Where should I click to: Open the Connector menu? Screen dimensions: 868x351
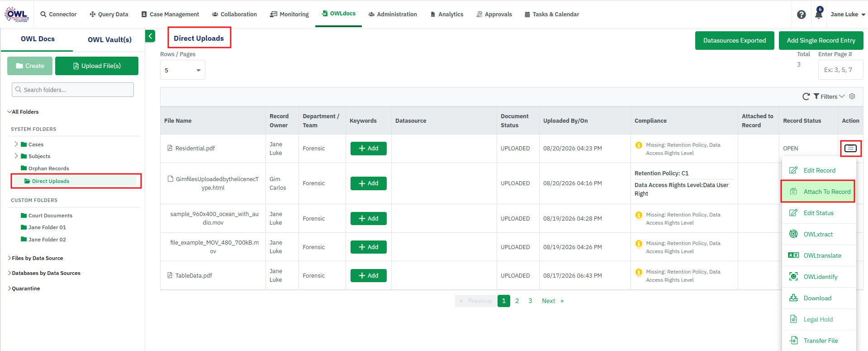(x=58, y=14)
